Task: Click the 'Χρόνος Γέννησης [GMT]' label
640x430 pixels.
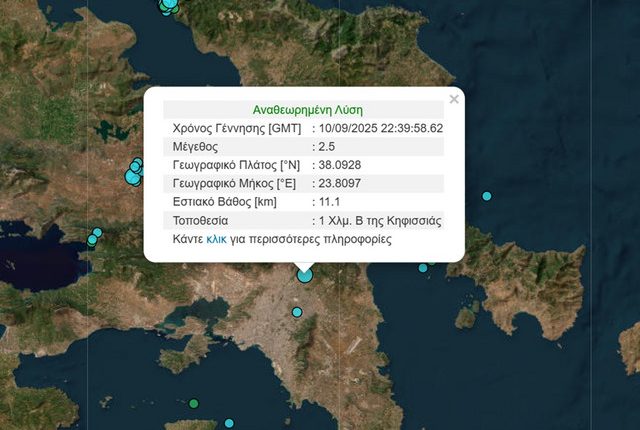Action: [x=237, y=129]
